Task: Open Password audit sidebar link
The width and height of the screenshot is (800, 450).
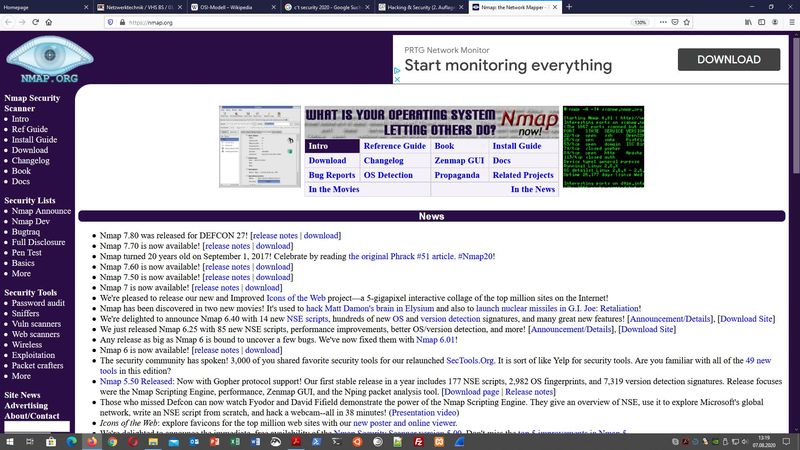Action: tap(38, 303)
